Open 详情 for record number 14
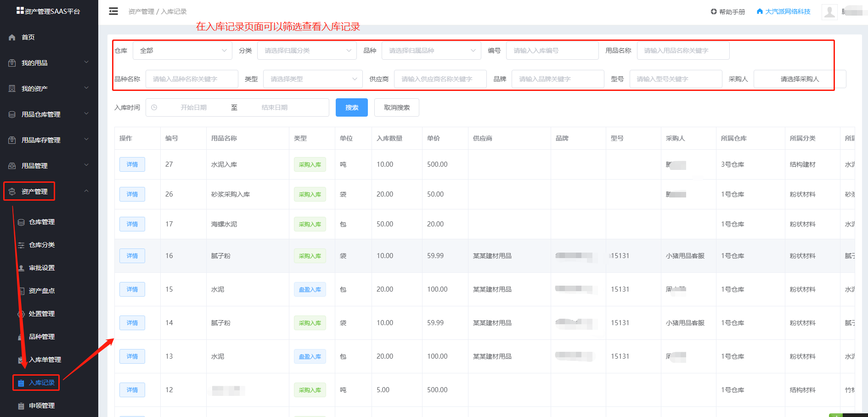Image resolution: width=868 pixels, height=417 pixels. point(132,323)
